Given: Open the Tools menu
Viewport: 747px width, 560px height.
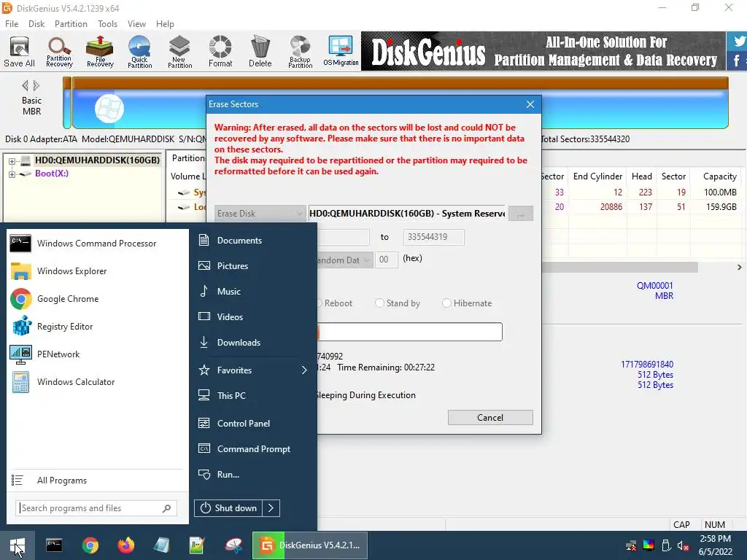Looking at the screenshot, I should (x=107, y=24).
